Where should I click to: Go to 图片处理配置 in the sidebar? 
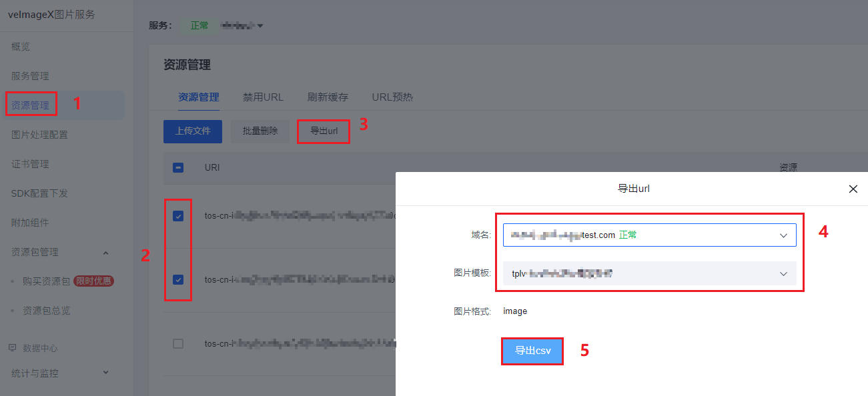[39, 135]
